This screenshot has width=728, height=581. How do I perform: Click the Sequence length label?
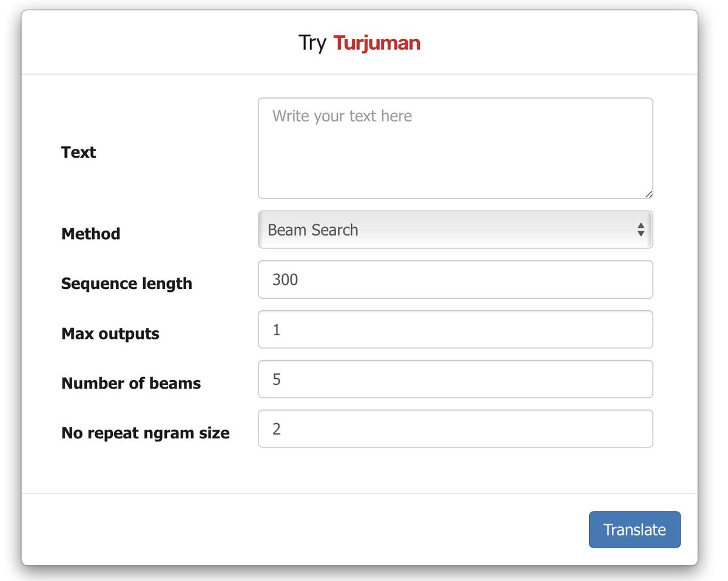(127, 284)
